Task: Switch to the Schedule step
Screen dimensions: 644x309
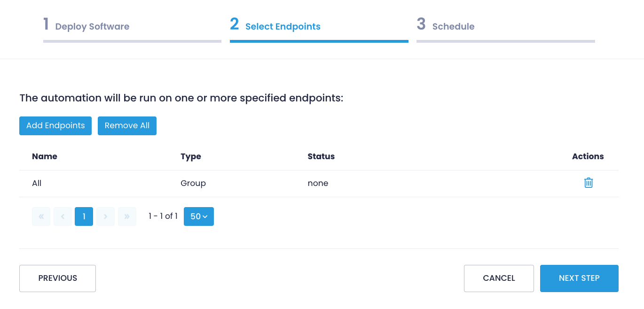Action: click(x=453, y=26)
